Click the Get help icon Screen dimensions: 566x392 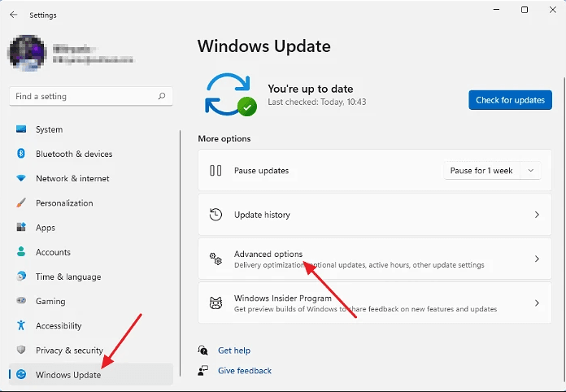tap(202, 350)
